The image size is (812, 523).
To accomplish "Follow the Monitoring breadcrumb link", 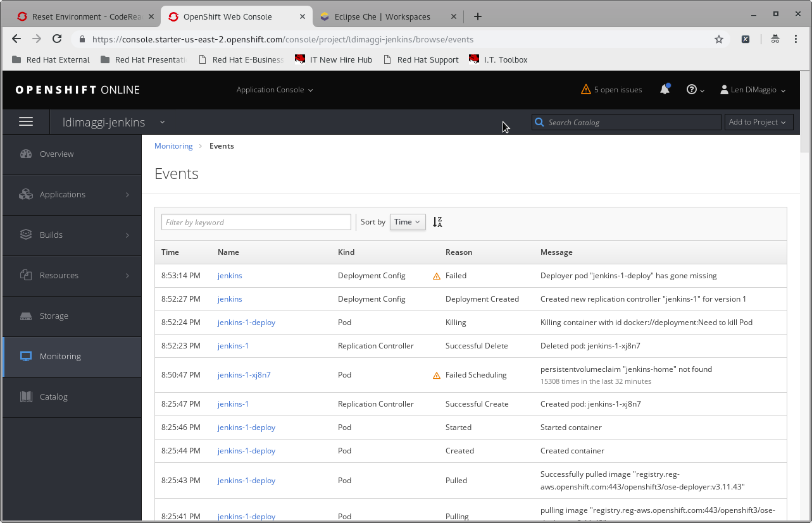I will [x=173, y=145].
